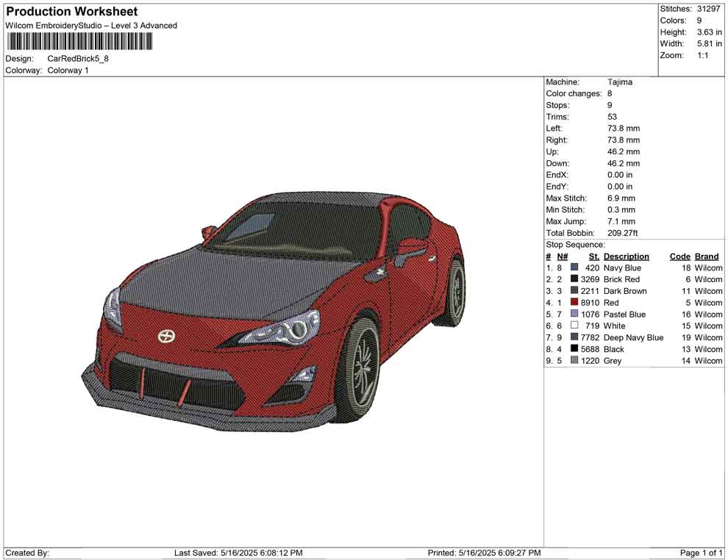The width and height of the screenshot is (728, 560).
Task: Click the Navy Blue color swatch
Action: tap(574, 268)
